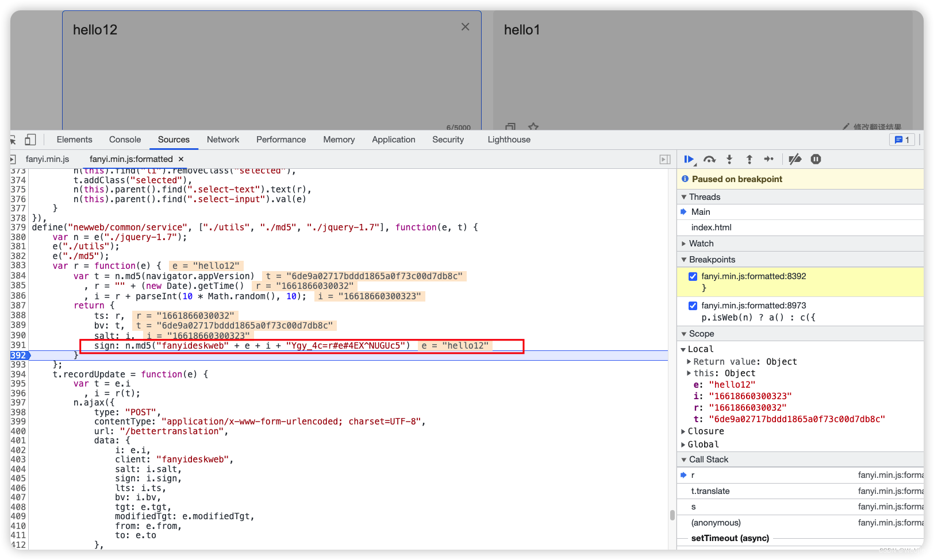The width and height of the screenshot is (934, 560).
Task: Copy the translation result
Action: (510, 126)
